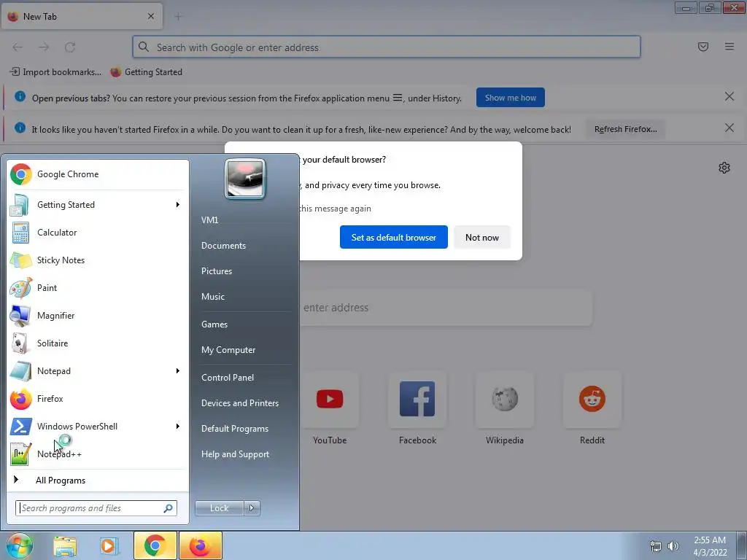Image resolution: width=747 pixels, height=560 pixels.
Task: Set Firefox as default browser
Action: pyautogui.click(x=393, y=237)
